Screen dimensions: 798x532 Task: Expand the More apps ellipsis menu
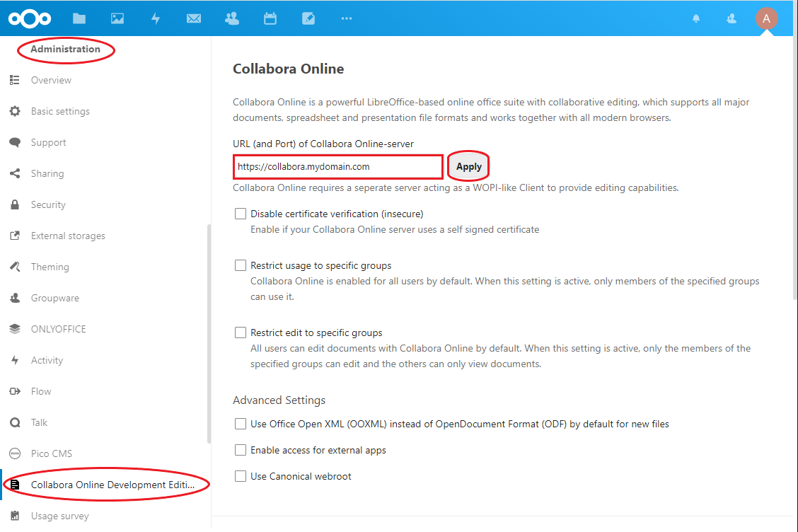click(x=347, y=19)
